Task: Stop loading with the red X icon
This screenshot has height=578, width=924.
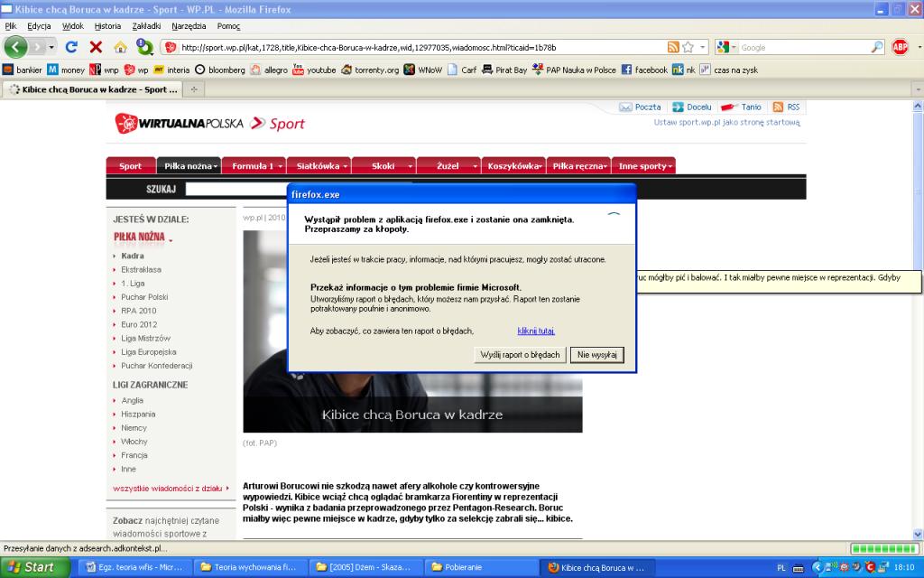Action: coord(96,47)
